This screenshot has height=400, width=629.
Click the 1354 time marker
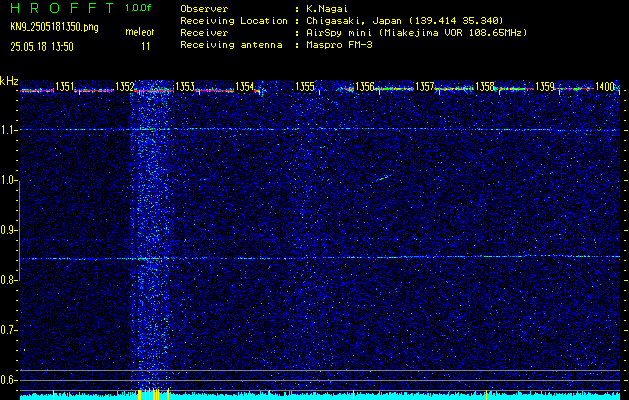(x=245, y=87)
